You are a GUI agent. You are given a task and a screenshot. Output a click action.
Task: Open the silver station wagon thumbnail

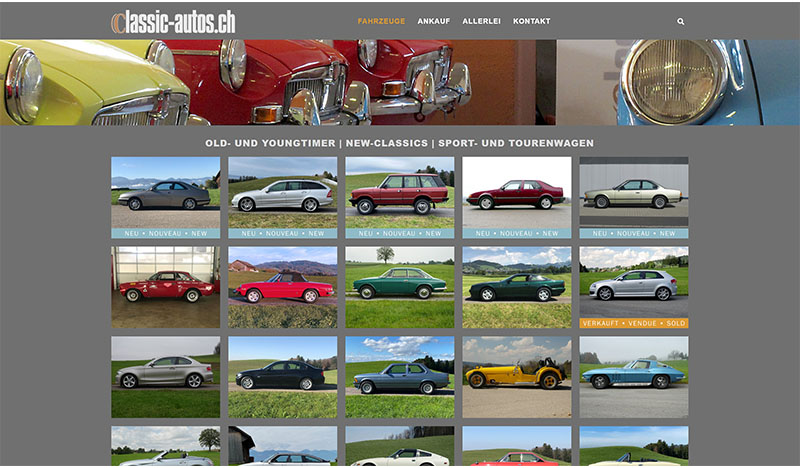click(x=283, y=198)
